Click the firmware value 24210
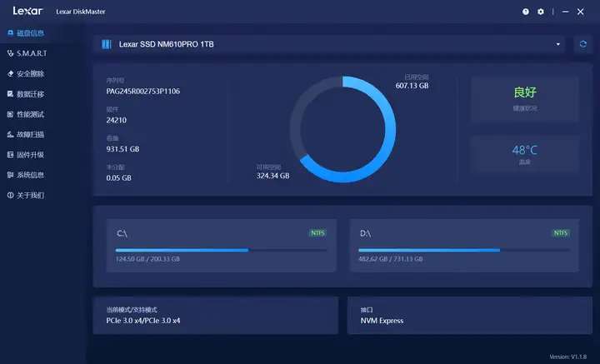 click(x=117, y=120)
